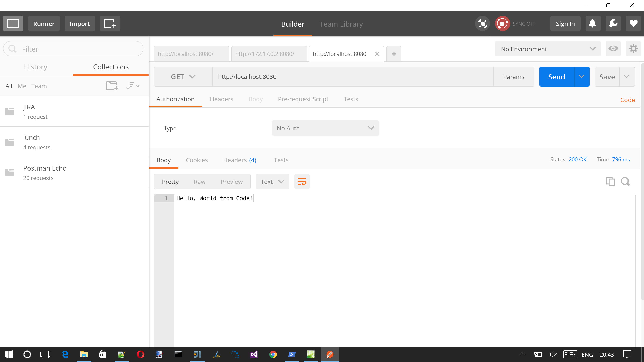Expand the Send options arrow
This screenshot has width=644, height=362.
click(582, 77)
